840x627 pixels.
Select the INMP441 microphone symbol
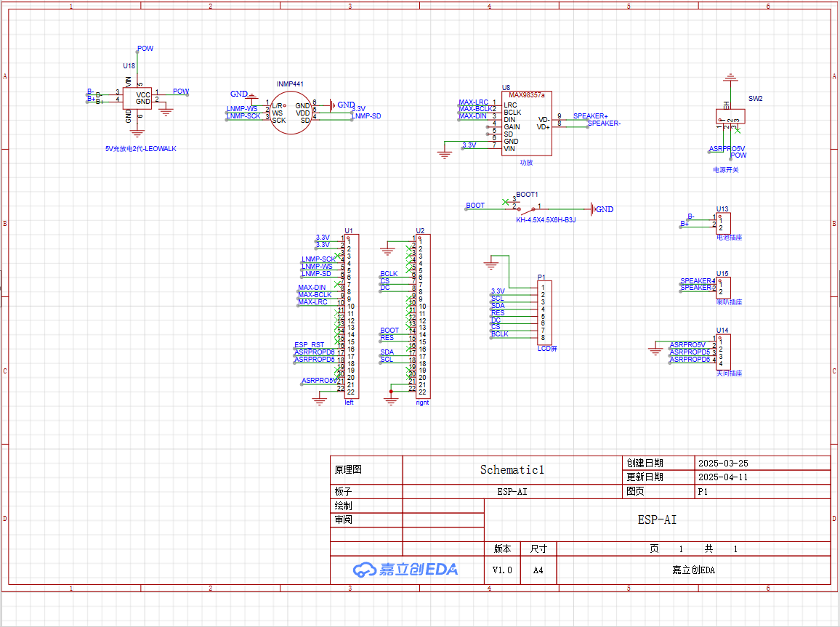point(289,113)
